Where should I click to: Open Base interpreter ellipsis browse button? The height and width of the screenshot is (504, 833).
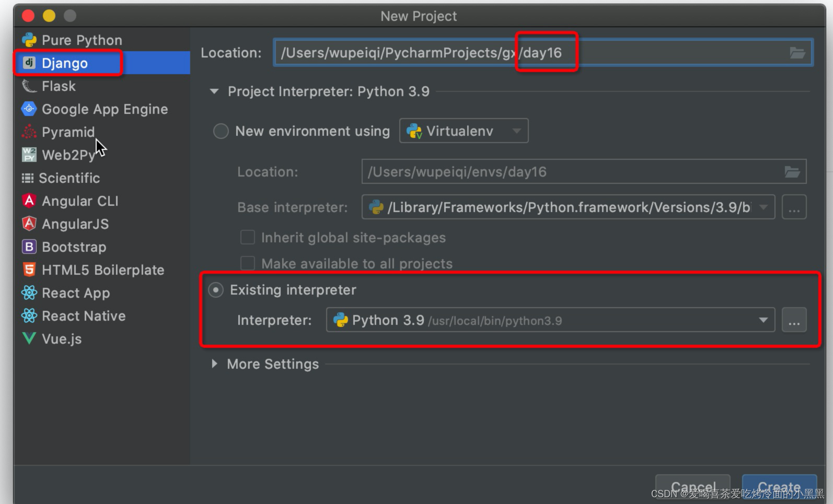(x=794, y=207)
